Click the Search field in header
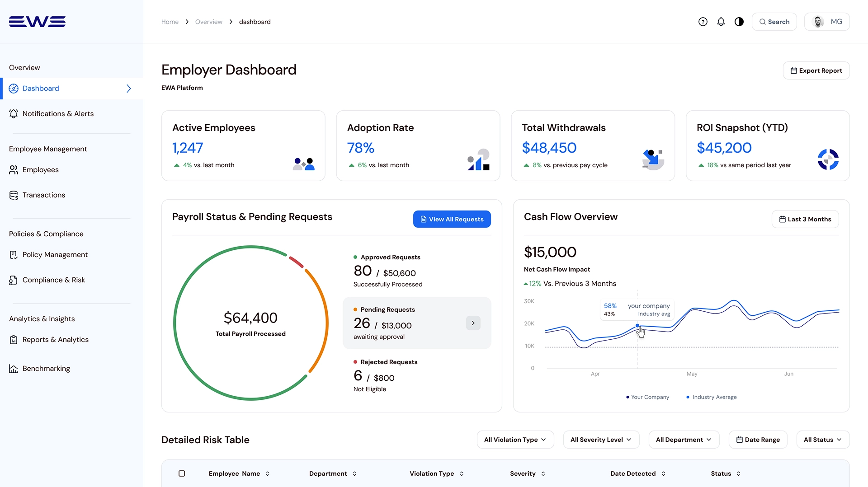The height and width of the screenshot is (487, 868). tap(774, 22)
